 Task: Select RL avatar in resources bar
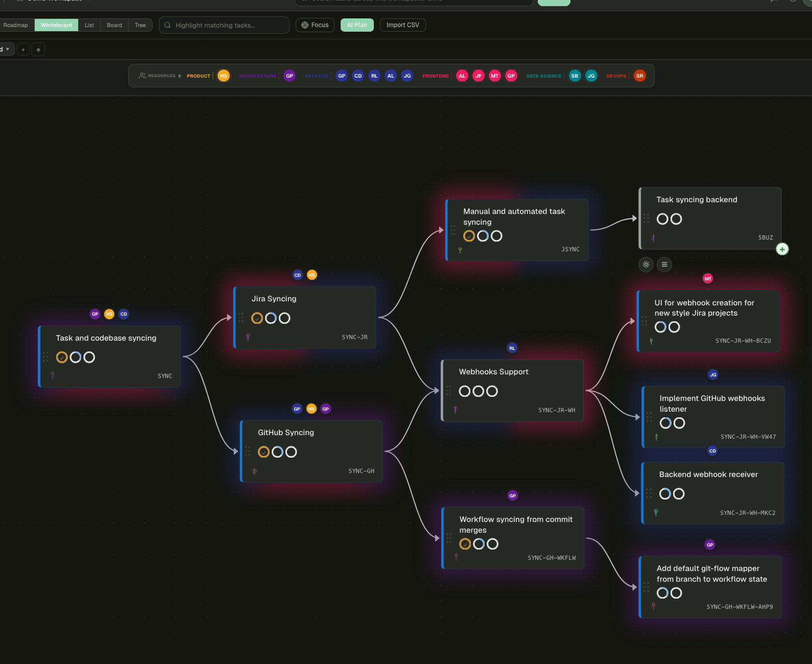point(374,76)
